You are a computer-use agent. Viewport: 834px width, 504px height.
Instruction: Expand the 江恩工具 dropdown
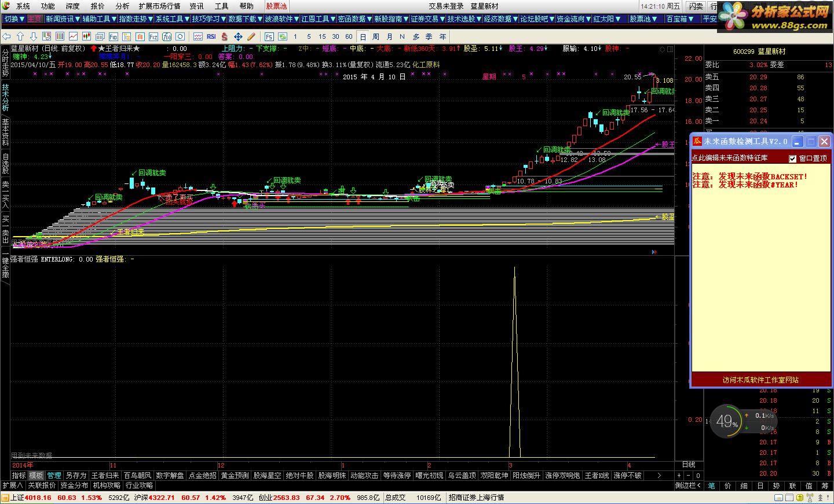click(319, 19)
